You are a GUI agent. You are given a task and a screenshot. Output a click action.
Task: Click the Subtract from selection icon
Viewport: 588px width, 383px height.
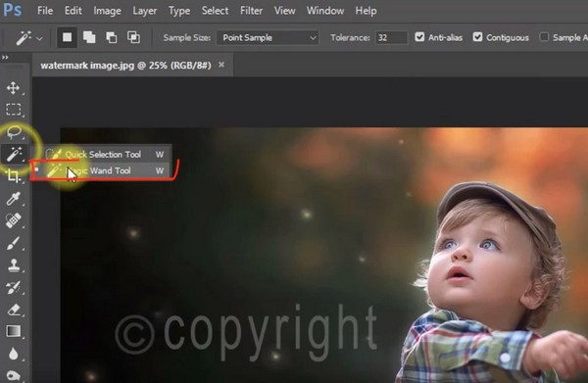112,37
